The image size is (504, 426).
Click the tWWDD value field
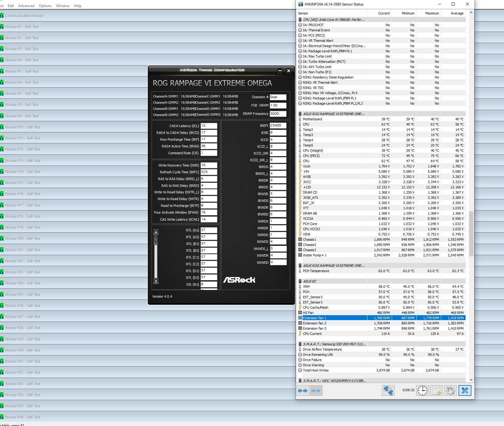click(x=278, y=262)
